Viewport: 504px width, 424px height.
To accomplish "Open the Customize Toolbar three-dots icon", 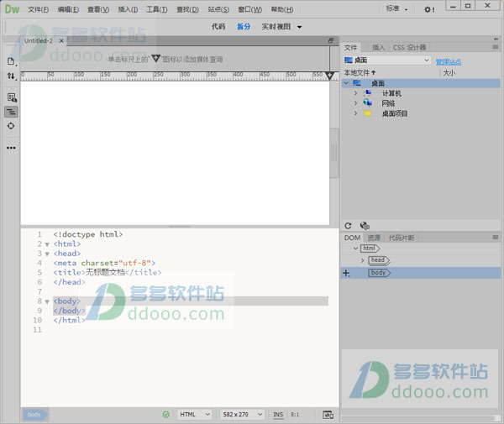I will 11,148.
